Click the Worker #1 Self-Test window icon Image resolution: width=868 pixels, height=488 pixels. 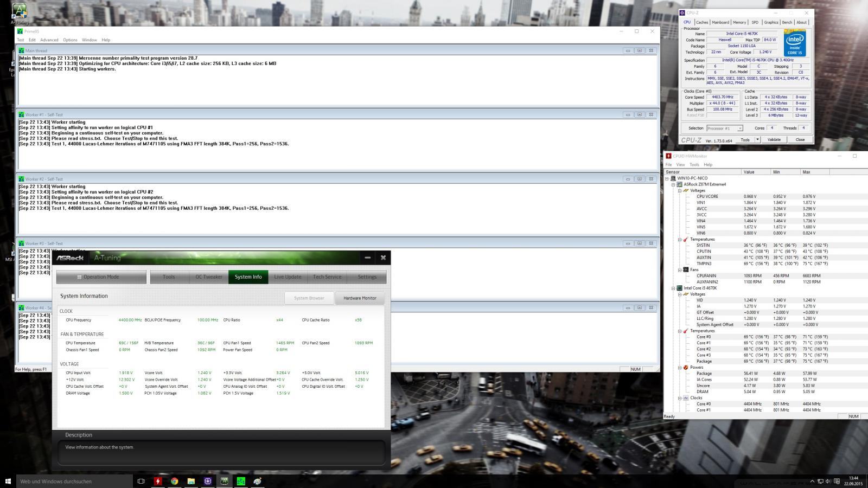(x=22, y=115)
